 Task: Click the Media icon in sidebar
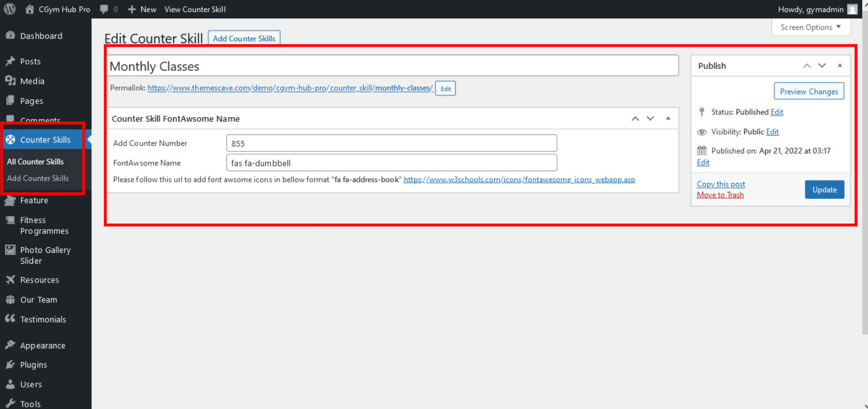pyautogui.click(x=10, y=81)
